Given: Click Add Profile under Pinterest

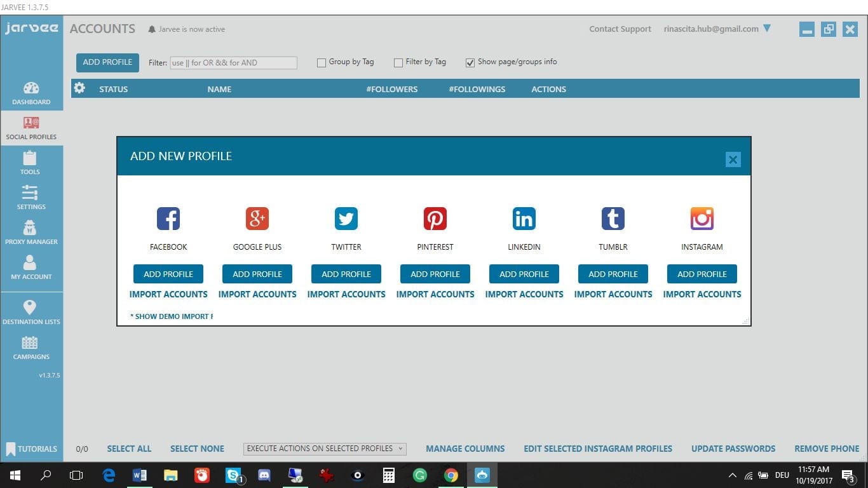Looking at the screenshot, I should [x=435, y=274].
